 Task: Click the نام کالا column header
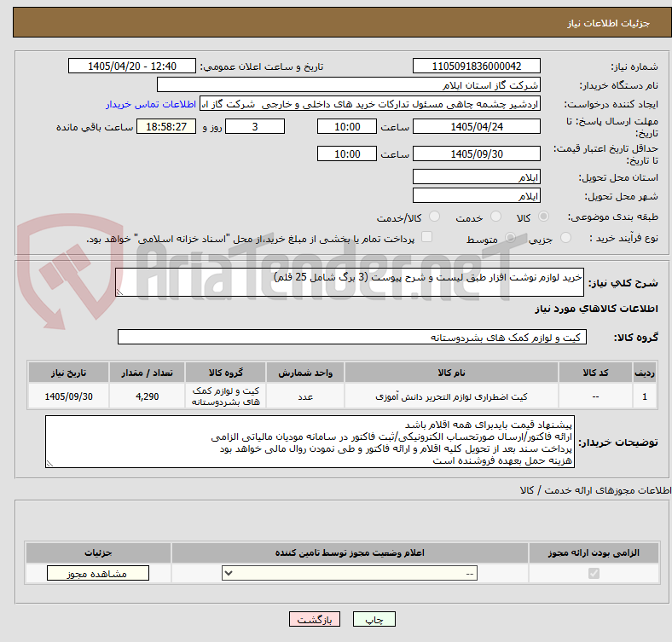click(451, 373)
